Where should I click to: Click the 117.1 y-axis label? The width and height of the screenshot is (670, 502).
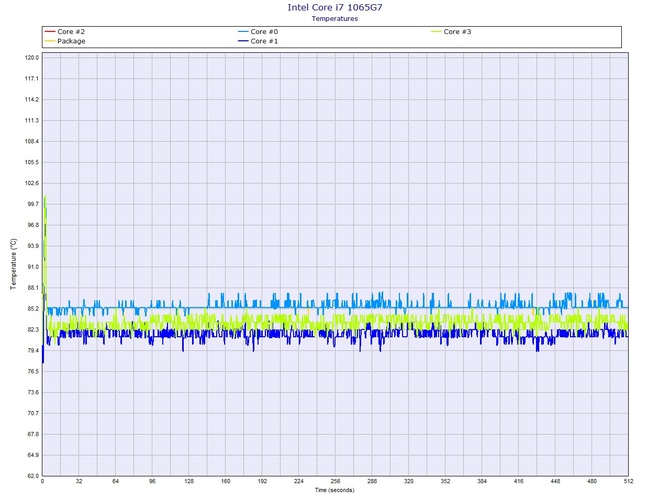click(32, 79)
